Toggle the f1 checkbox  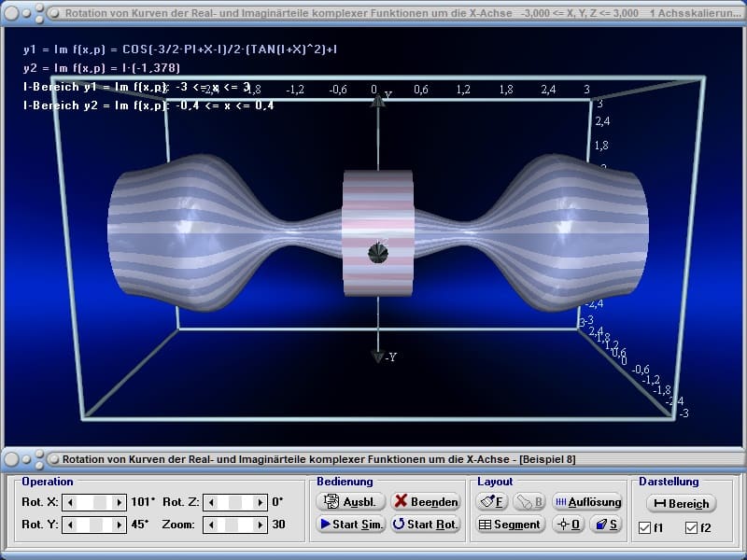click(x=644, y=527)
